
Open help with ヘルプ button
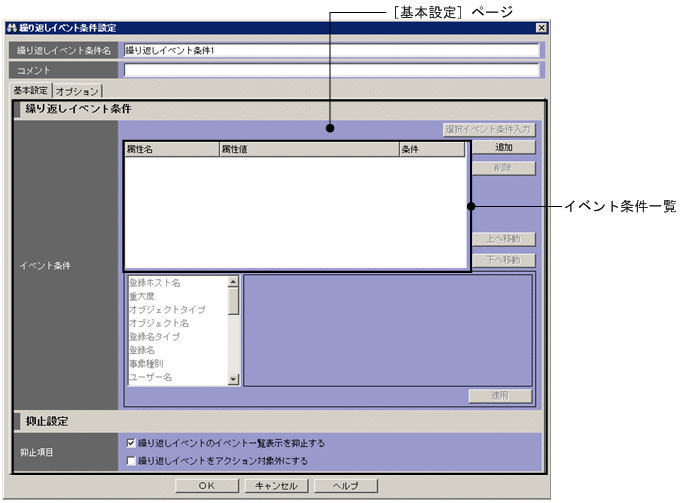[346, 486]
